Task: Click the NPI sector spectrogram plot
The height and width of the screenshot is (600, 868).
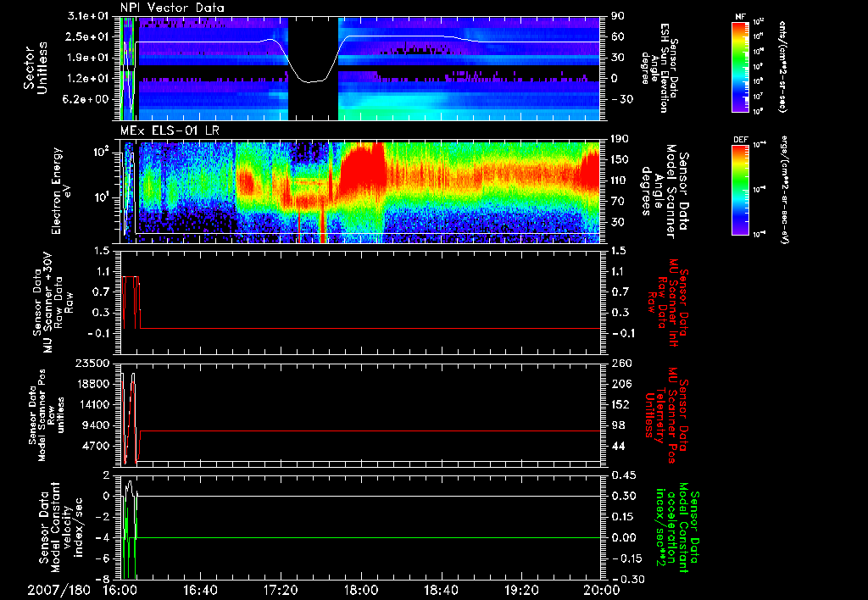Action: (360, 68)
